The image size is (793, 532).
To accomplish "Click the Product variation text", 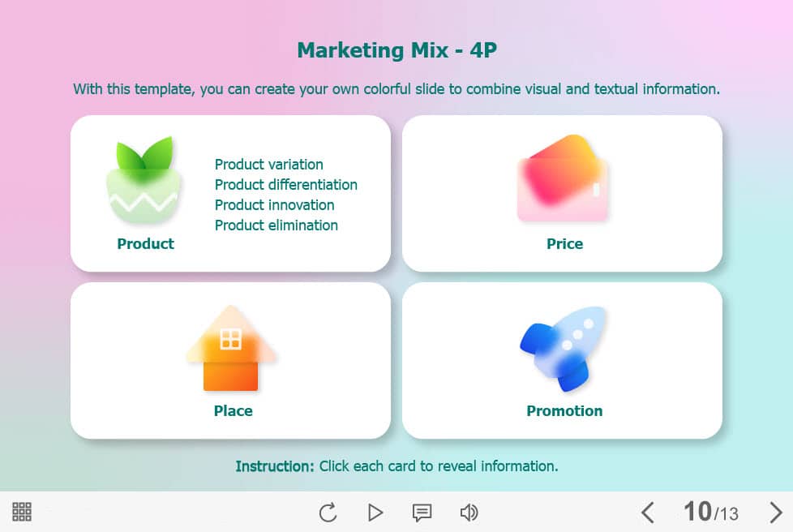I will [x=268, y=165].
